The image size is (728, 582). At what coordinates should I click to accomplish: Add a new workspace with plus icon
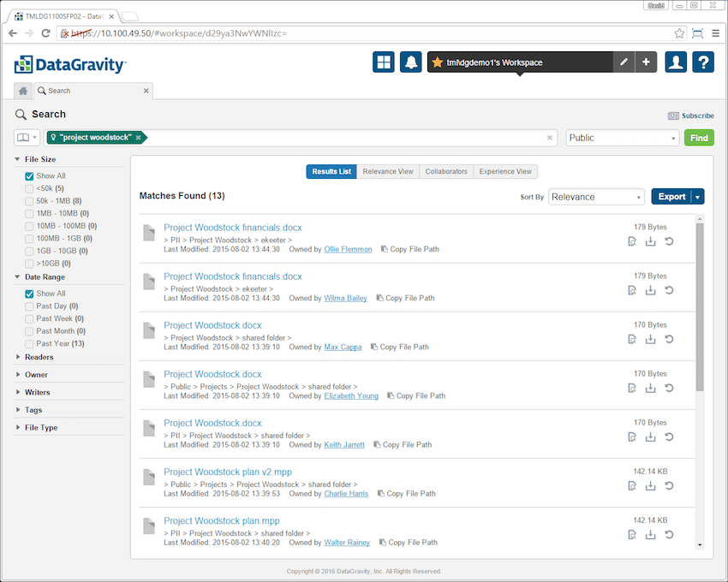[x=646, y=62]
